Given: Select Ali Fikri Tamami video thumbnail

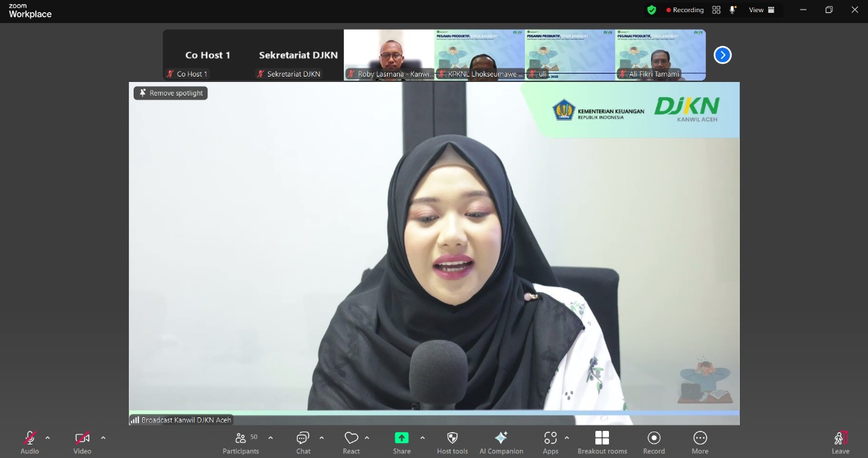Looking at the screenshot, I should [660, 55].
